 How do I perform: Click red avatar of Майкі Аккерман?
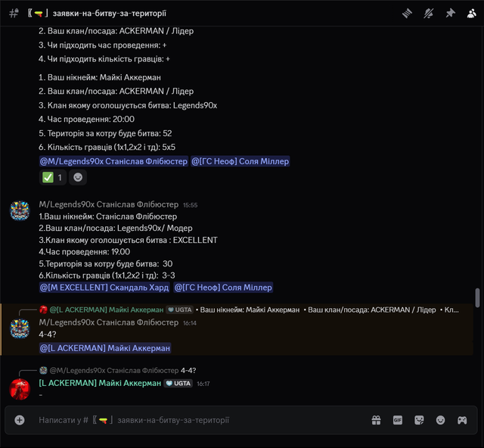tap(20, 389)
